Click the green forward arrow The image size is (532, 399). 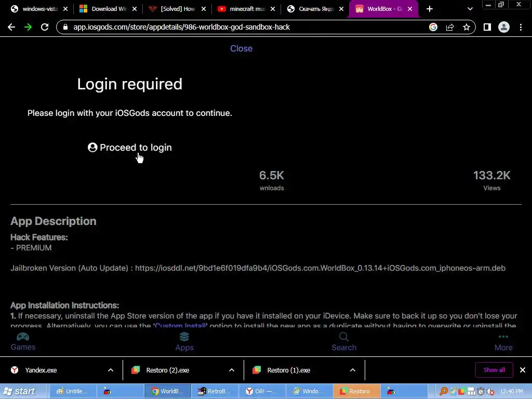coord(28,27)
